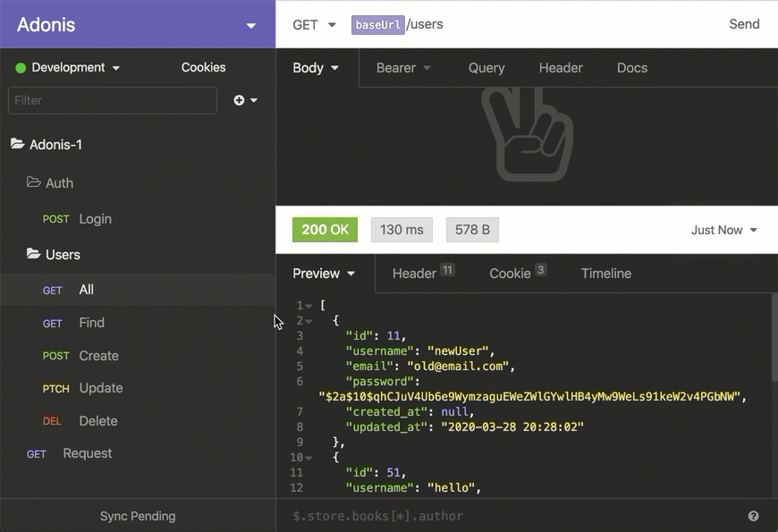Viewport: 778px width, 532px height.
Task: Click the 578 B response size badge
Action: pos(472,230)
